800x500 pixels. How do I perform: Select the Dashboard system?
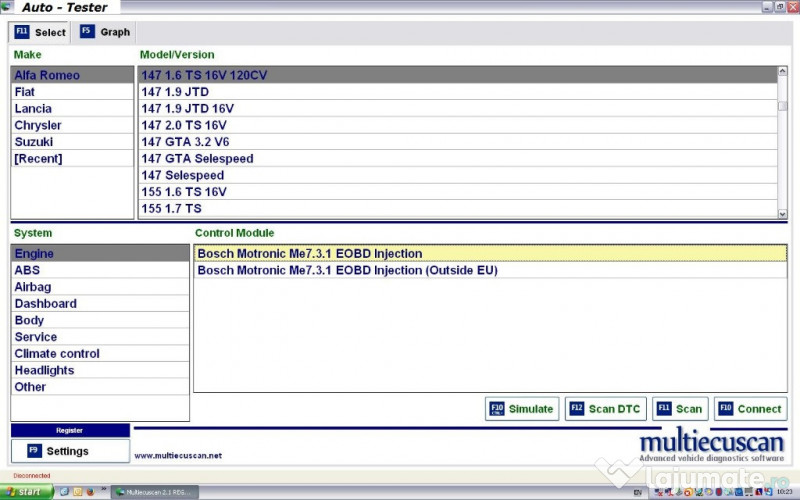100,304
